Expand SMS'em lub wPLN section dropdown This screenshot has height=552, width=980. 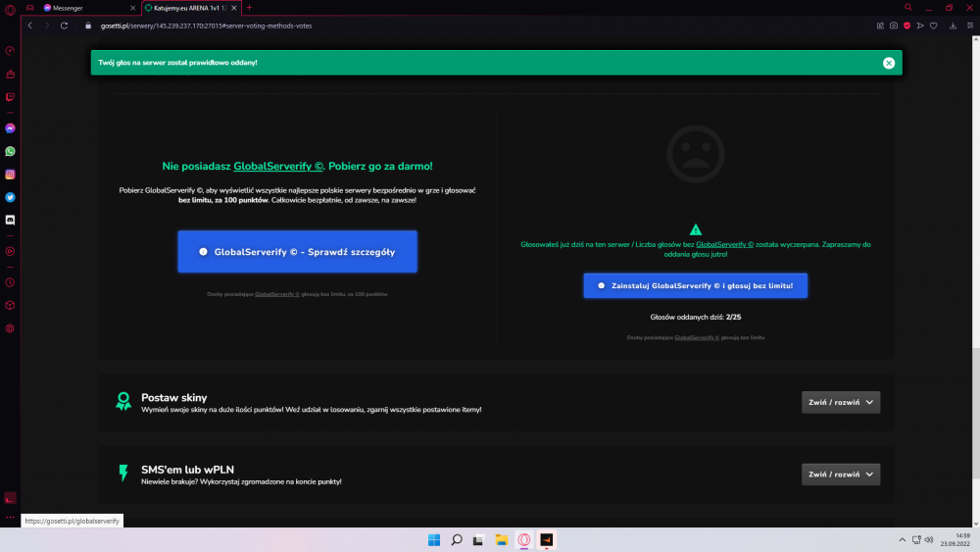pyautogui.click(x=841, y=475)
